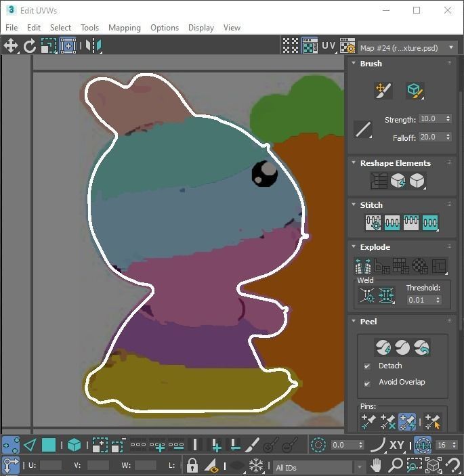The width and height of the screenshot is (464, 476).
Task: Click the Weld Selected icon
Action: point(386,295)
